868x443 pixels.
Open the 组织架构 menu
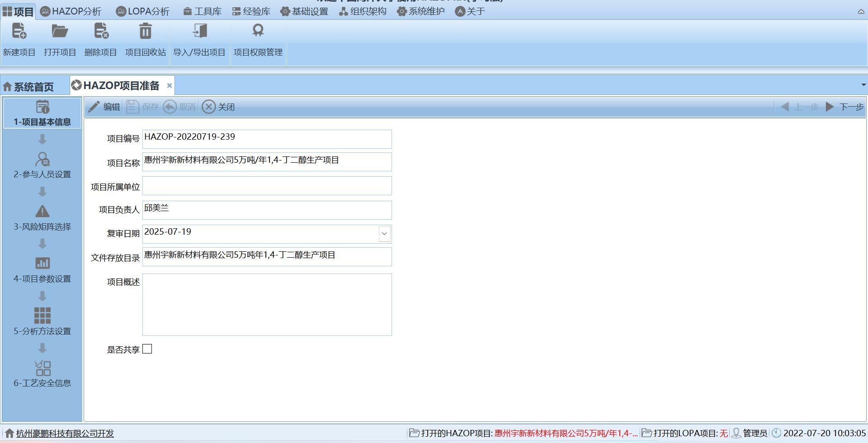(x=363, y=12)
